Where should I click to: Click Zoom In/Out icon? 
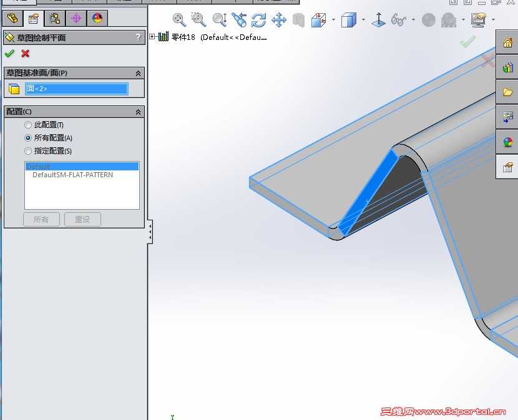pyautogui.click(x=219, y=20)
